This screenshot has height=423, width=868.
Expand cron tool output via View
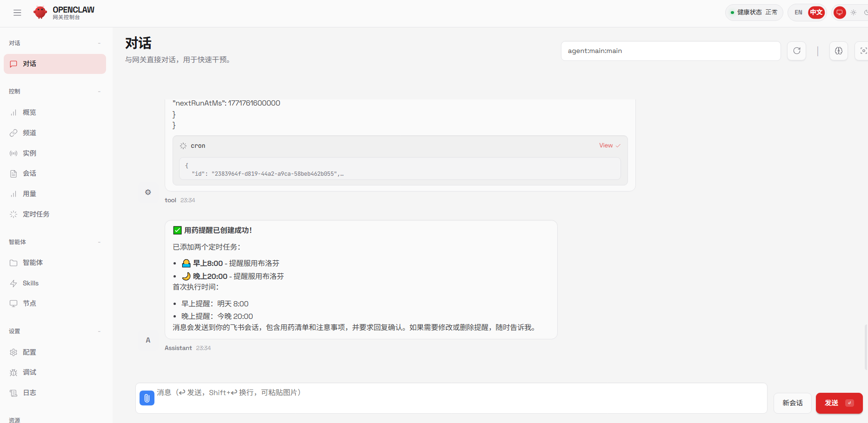609,145
